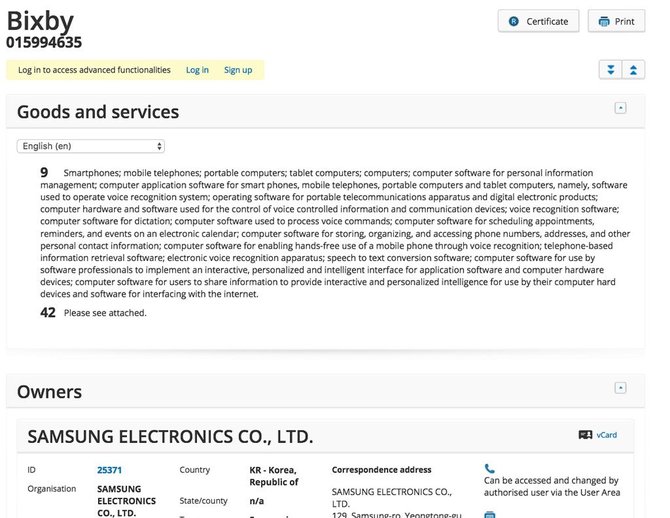Click the Organisation label
This screenshot has height=518, width=670.
pos(52,489)
